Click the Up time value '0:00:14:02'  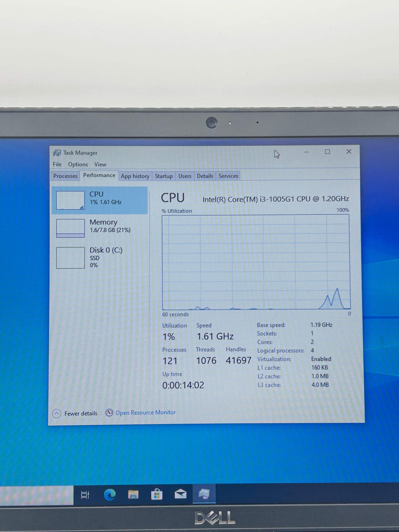pyautogui.click(x=183, y=385)
